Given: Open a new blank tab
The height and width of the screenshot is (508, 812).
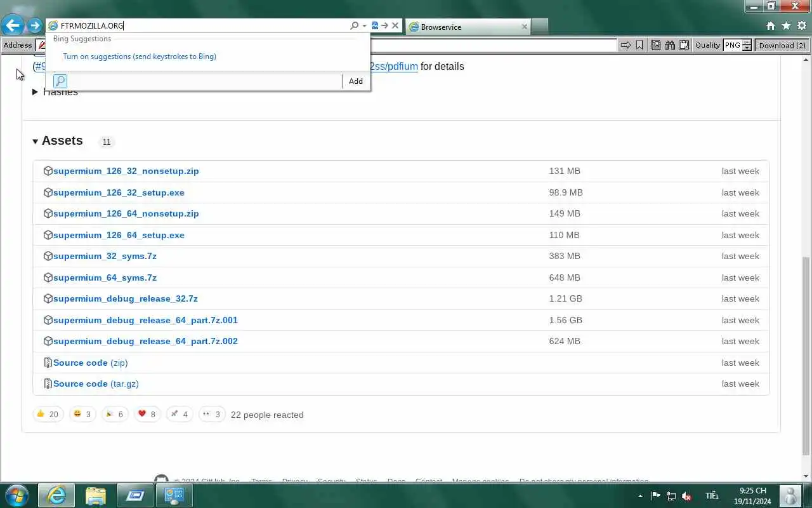Looking at the screenshot, I should point(539,27).
